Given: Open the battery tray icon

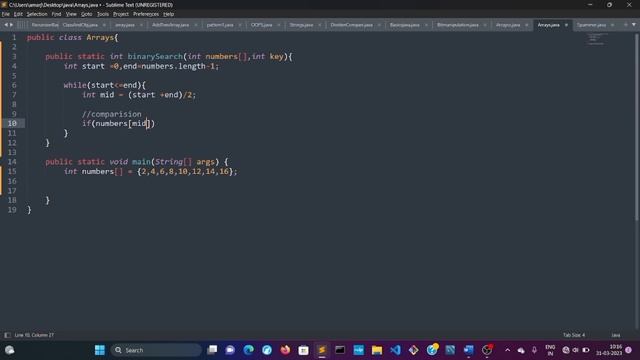Looking at the screenshot, I should [x=586, y=350].
